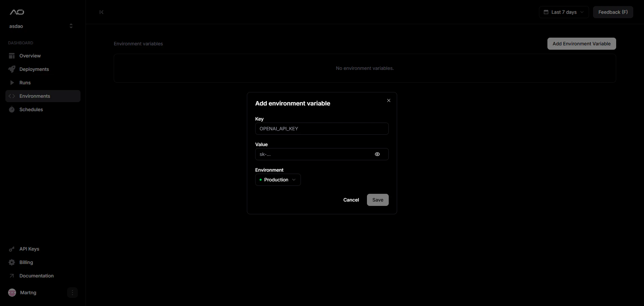Click the Documentation external link icon
The width and height of the screenshot is (644, 306).
point(12,275)
